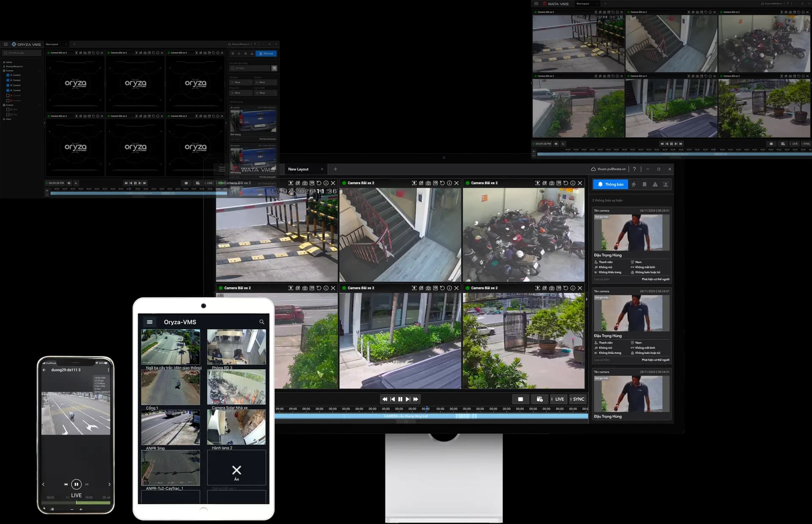Rewind playback in main WATA window
The width and height of the screenshot is (812, 524).
click(x=384, y=399)
